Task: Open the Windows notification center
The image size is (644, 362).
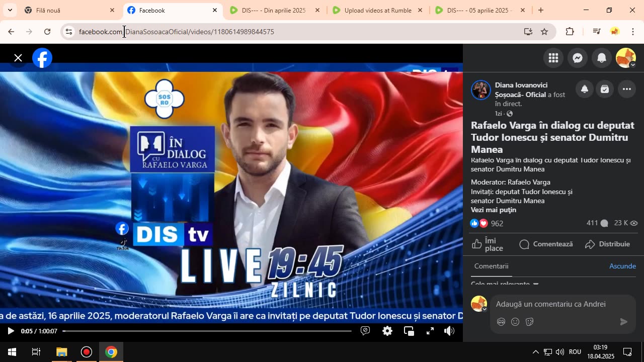Action: (627, 352)
